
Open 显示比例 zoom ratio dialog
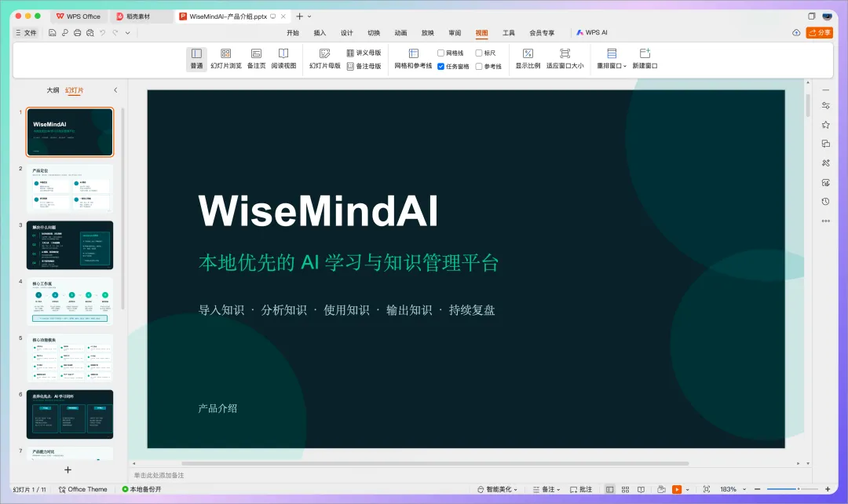(x=528, y=59)
